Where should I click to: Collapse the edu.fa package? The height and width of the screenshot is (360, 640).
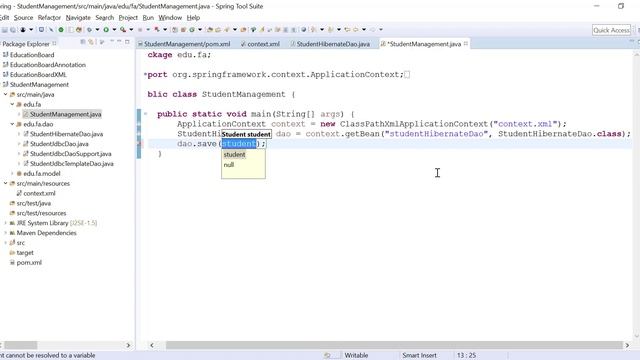(x=12, y=104)
